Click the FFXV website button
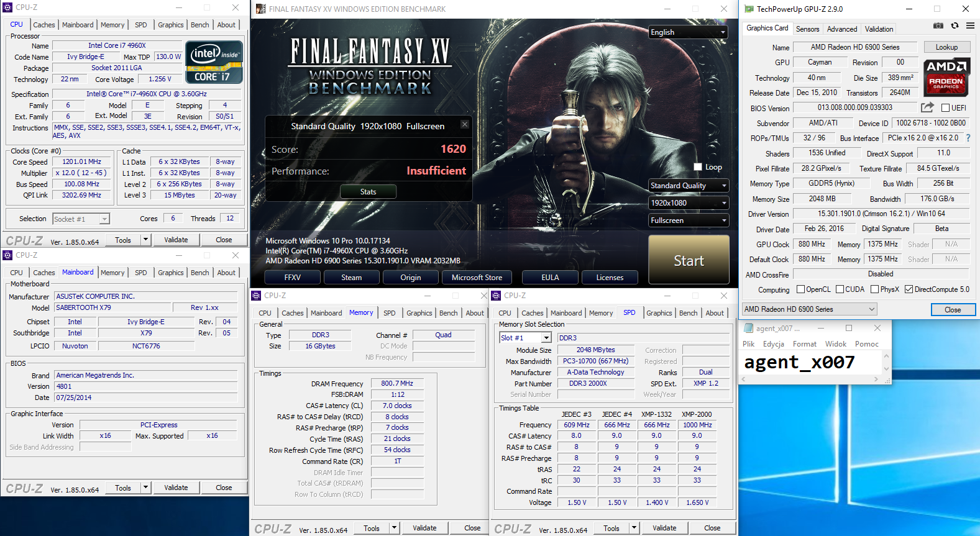 (292, 278)
